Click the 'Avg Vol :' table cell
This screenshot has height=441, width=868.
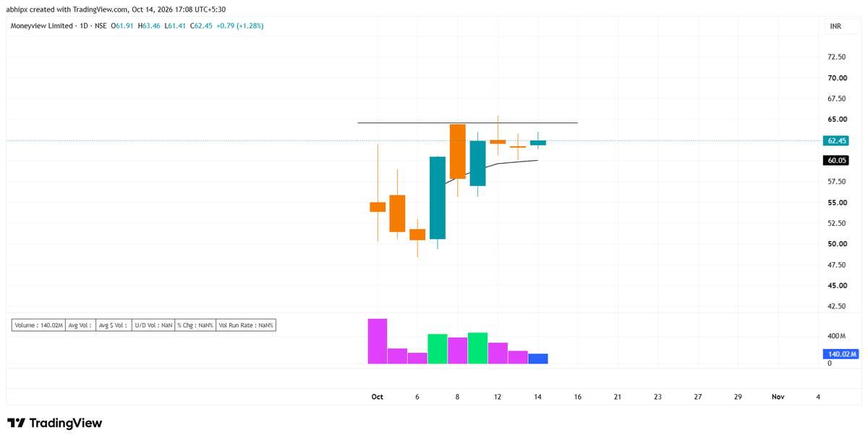pos(80,326)
